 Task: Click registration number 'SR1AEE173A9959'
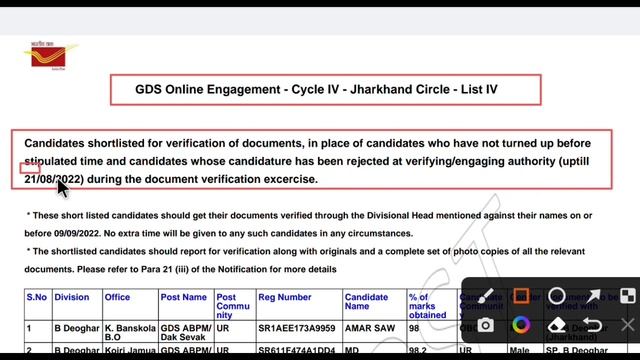(x=297, y=328)
